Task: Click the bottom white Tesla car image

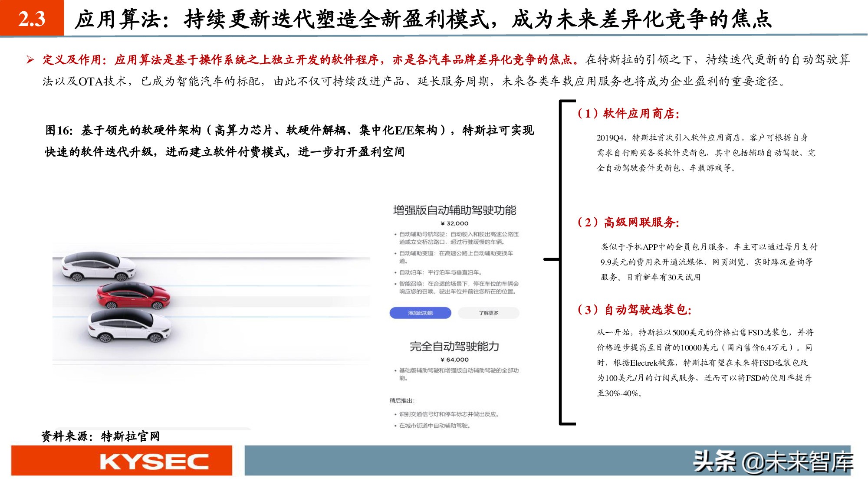Action: pyautogui.click(x=129, y=326)
